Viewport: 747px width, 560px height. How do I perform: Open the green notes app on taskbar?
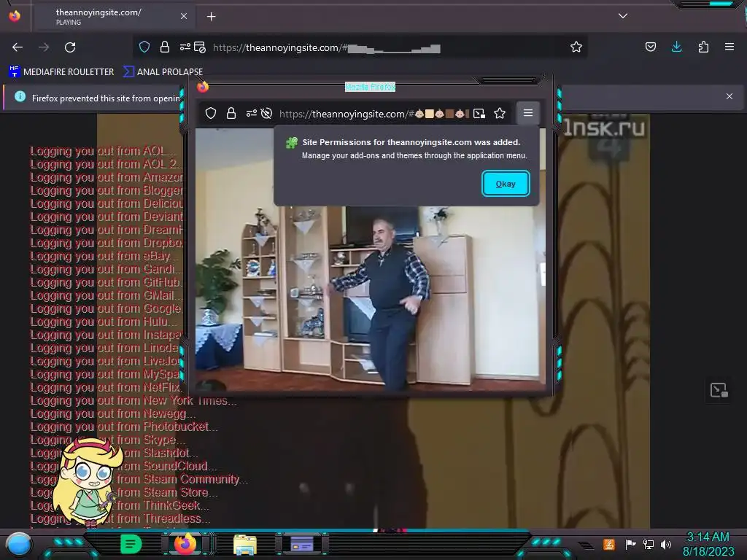(x=131, y=544)
